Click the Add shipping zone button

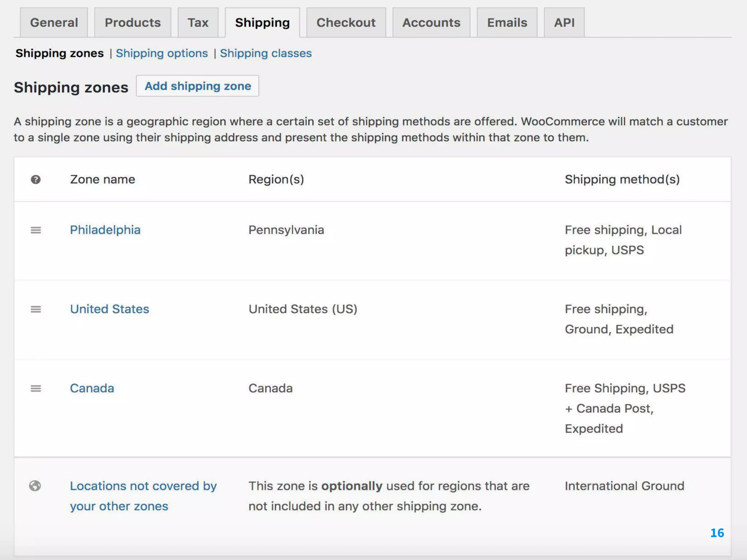[198, 86]
